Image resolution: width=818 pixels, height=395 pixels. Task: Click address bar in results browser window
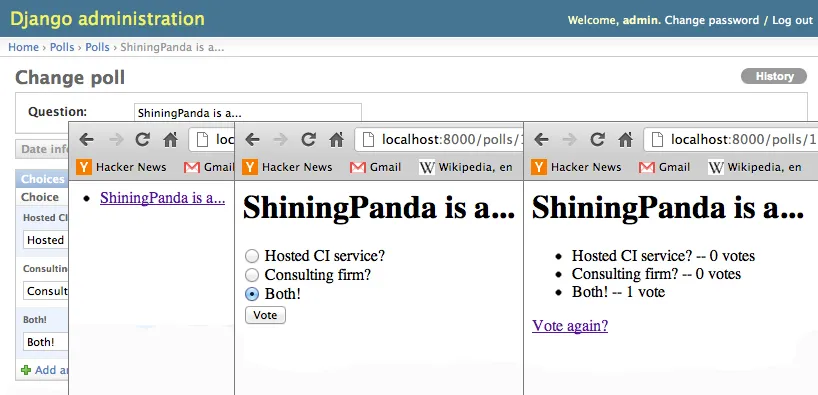pyautogui.click(x=730, y=140)
